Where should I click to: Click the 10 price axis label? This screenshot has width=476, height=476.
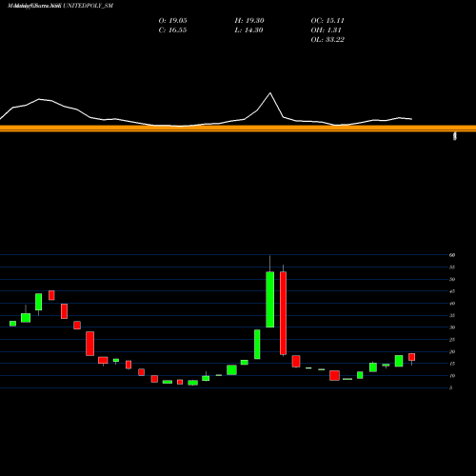coord(452,376)
